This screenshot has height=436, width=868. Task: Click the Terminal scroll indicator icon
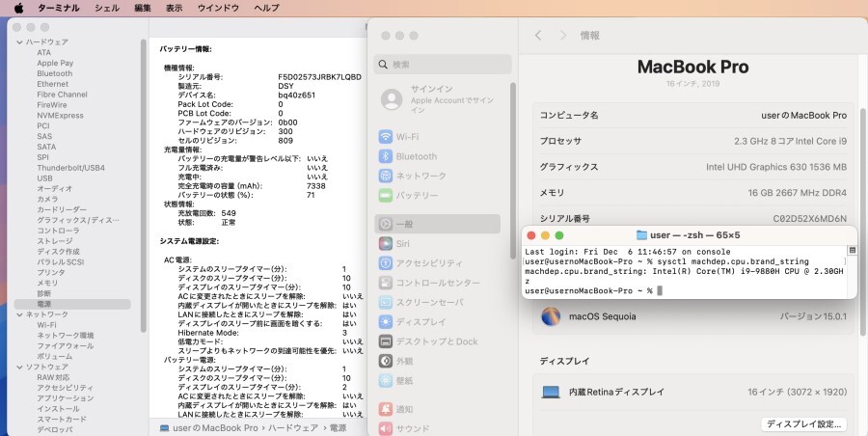tap(852, 251)
